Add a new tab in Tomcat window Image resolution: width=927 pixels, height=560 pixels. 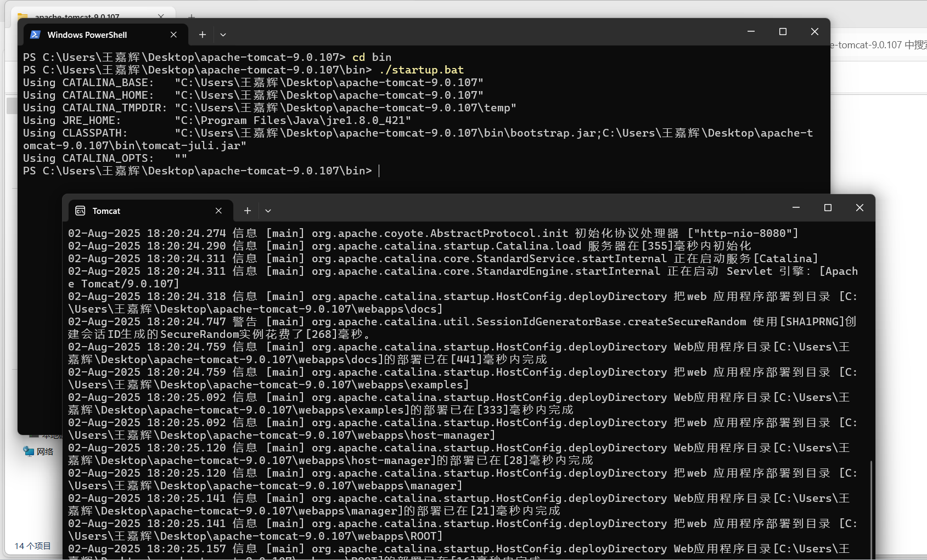[x=248, y=211]
